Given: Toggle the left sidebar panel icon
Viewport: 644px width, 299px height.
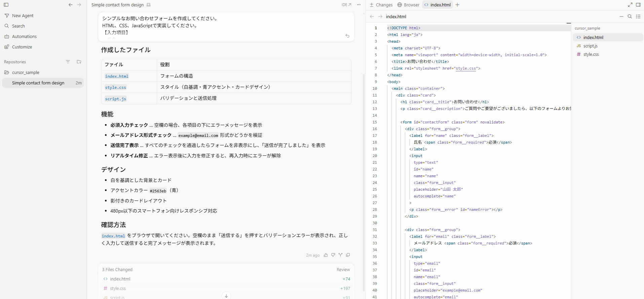Looking at the screenshot, I should (6, 5).
